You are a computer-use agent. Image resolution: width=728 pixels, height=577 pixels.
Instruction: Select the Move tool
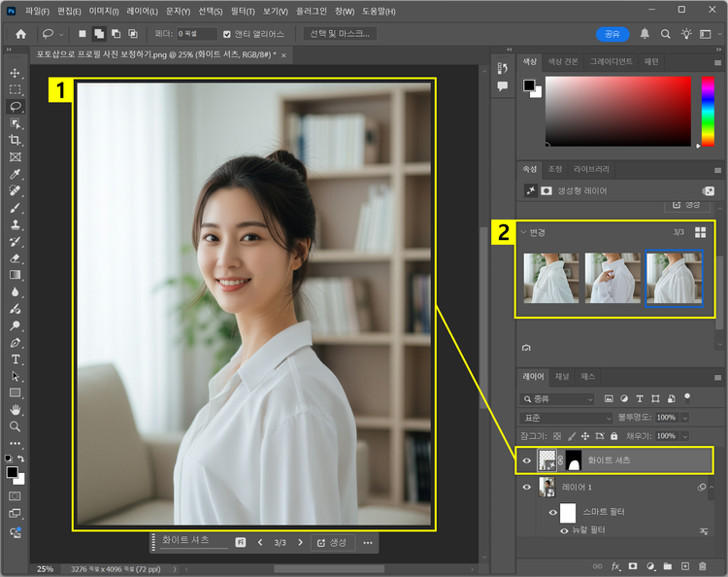point(15,73)
